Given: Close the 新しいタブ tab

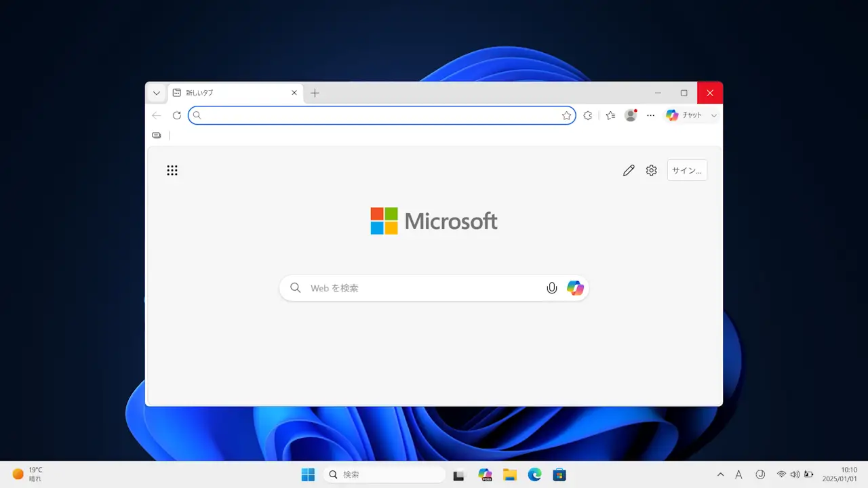Looking at the screenshot, I should point(294,93).
